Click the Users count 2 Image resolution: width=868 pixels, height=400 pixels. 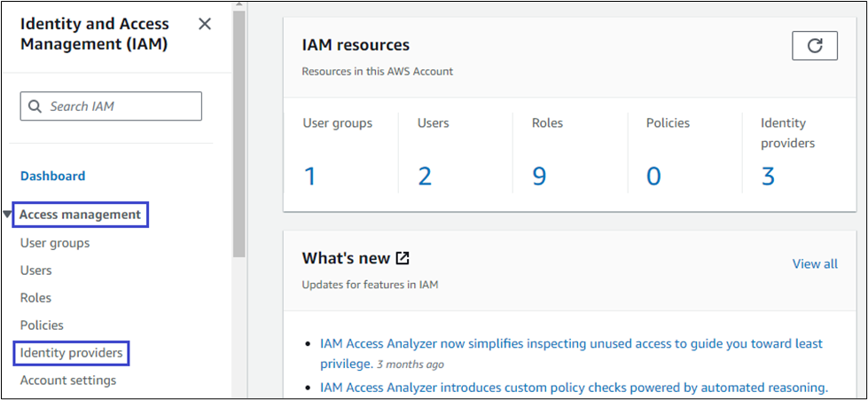pos(425,176)
